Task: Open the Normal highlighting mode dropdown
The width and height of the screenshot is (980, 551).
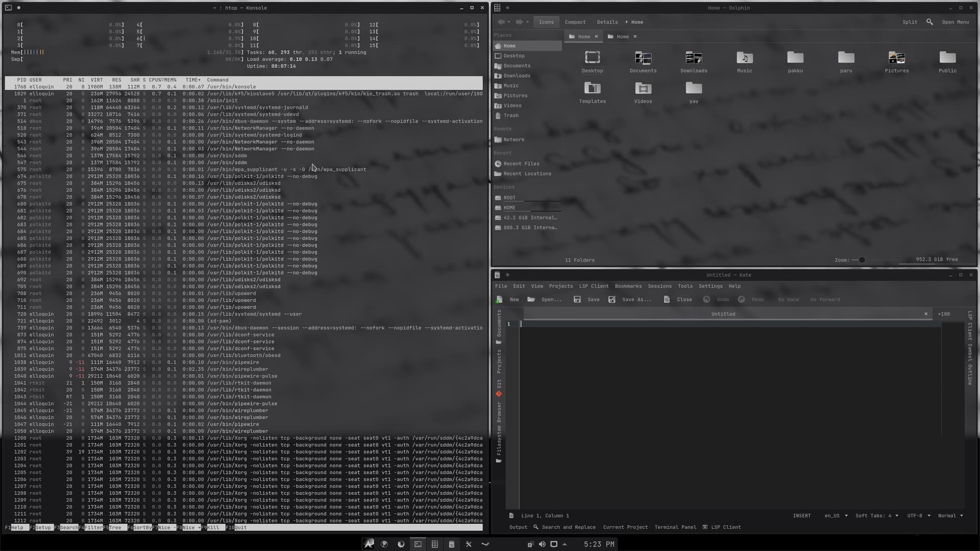Action: pyautogui.click(x=951, y=516)
